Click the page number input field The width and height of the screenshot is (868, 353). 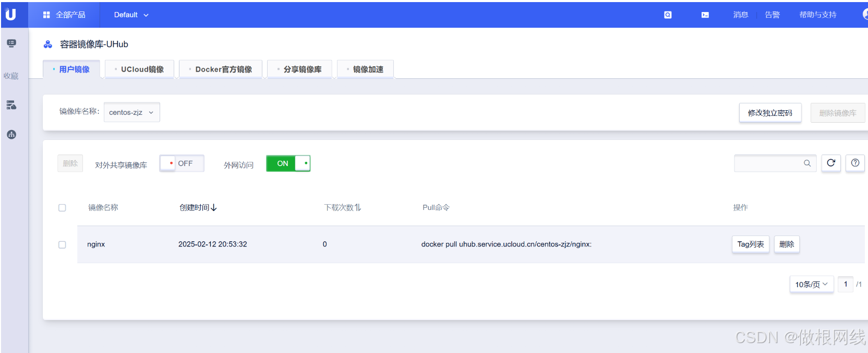coord(846,284)
